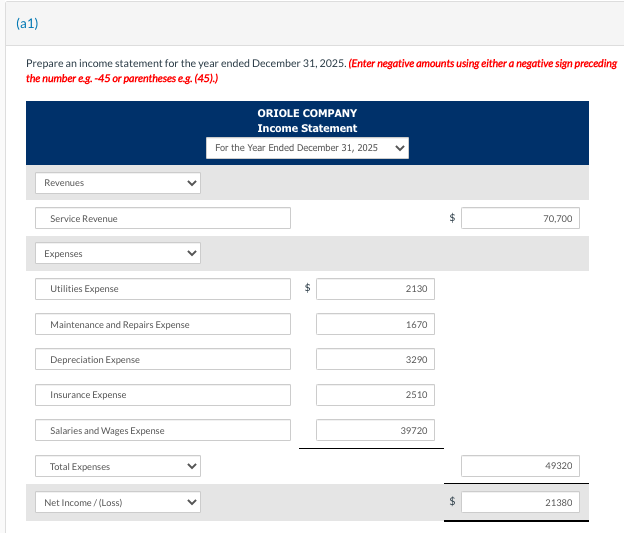
Task: Click the Utilities Expense account name field
Action: [x=163, y=289]
